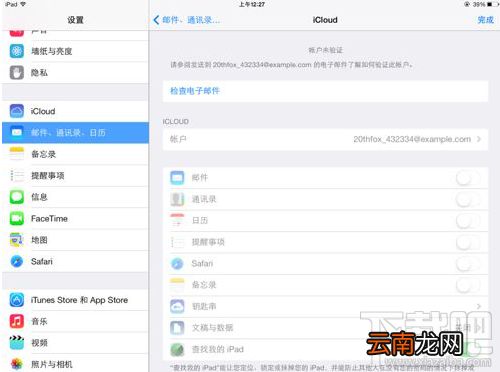500x372 pixels.
Task: Tap the Reminders (提醒事项) icon in iCloud list
Action: [177, 242]
